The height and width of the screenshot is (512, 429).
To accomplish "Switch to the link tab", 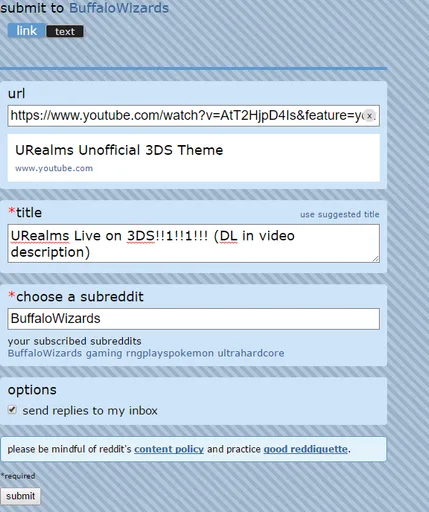I will click(x=26, y=31).
